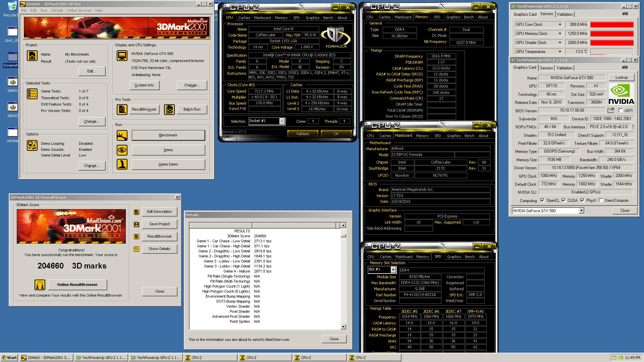Click the Benchmark button
This screenshot has height=362, width=644.
tap(168, 135)
